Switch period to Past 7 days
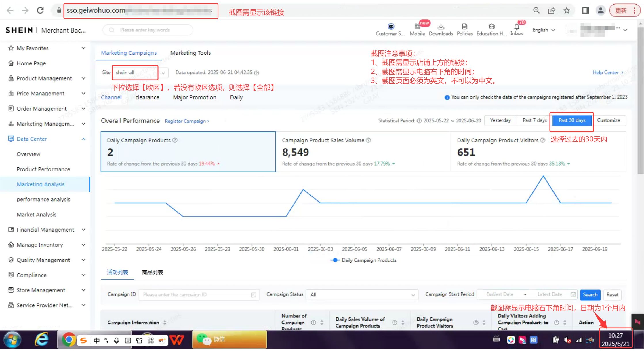644x352 pixels. point(534,120)
